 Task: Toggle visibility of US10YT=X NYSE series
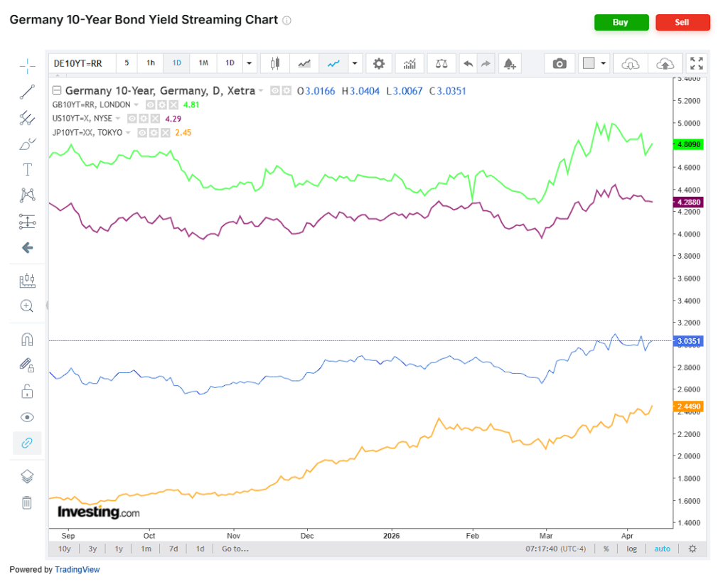point(132,119)
